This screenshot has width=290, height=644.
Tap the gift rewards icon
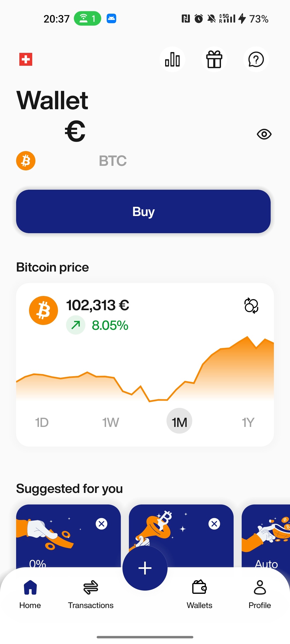pyautogui.click(x=214, y=59)
